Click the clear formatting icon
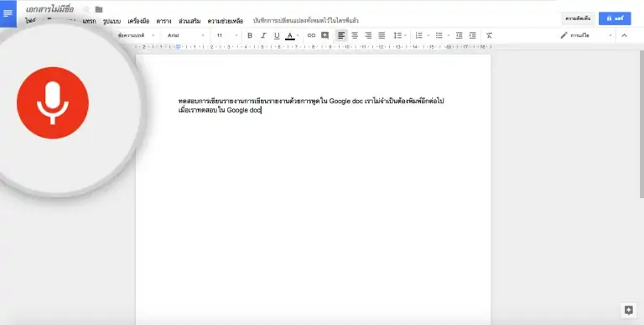The width and height of the screenshot is (644, 325). click(489, 36)
